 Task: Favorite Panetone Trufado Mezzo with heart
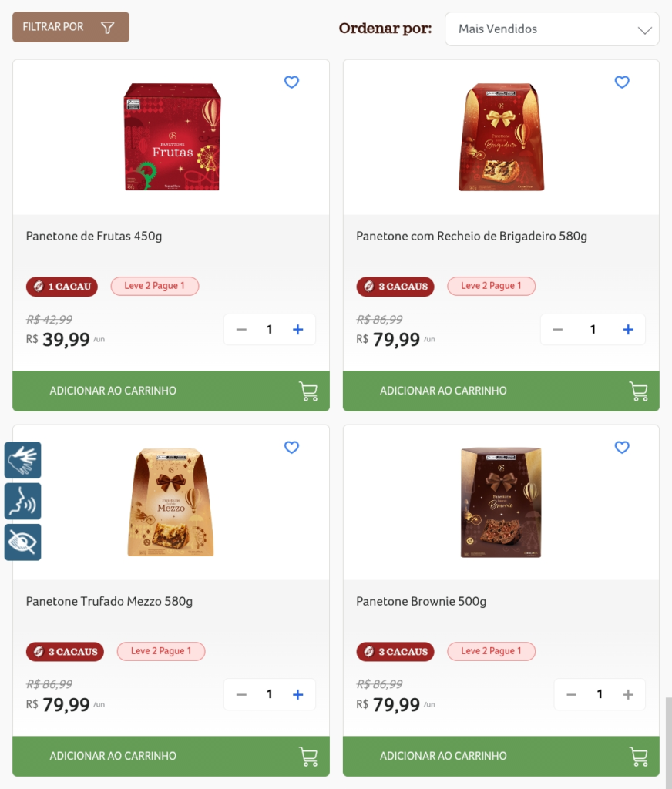click(x=291, y=448)
